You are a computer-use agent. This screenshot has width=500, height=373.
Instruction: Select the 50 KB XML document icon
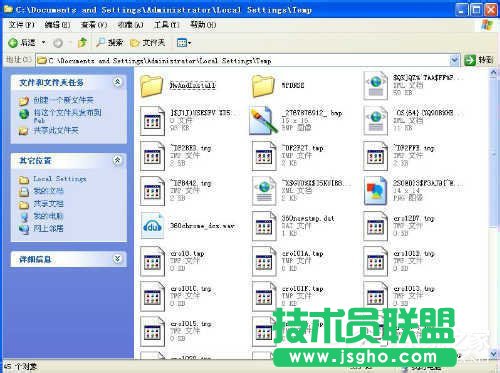coord(375,86)
